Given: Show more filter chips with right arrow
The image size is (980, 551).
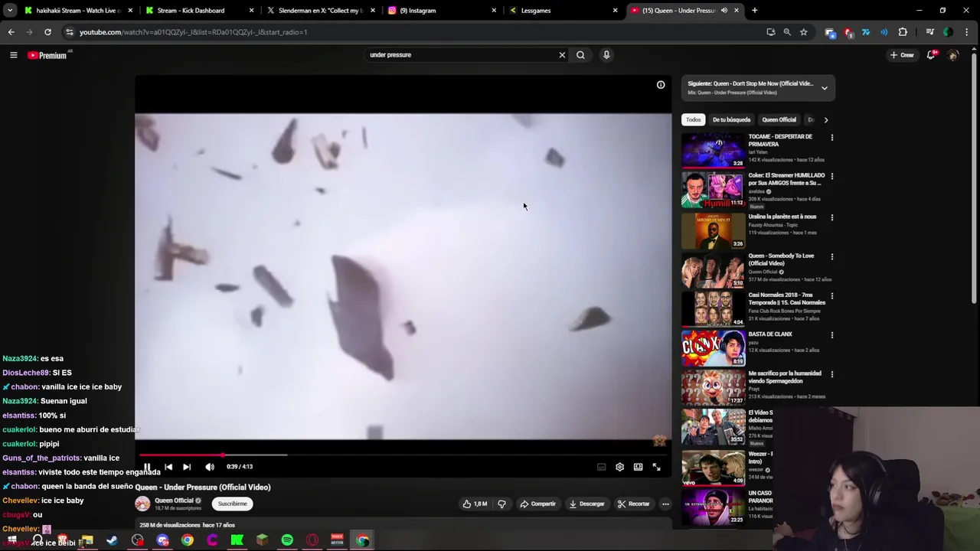Looking at the screenshot, I should 825,120.
